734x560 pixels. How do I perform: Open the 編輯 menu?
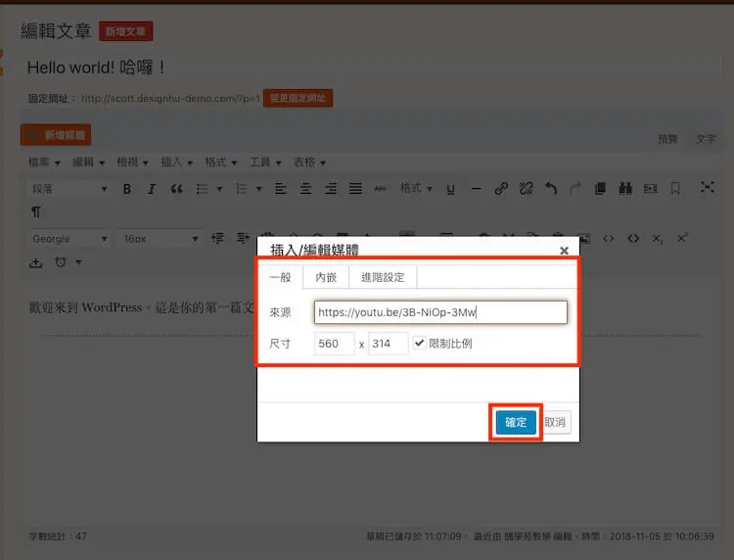88,163
